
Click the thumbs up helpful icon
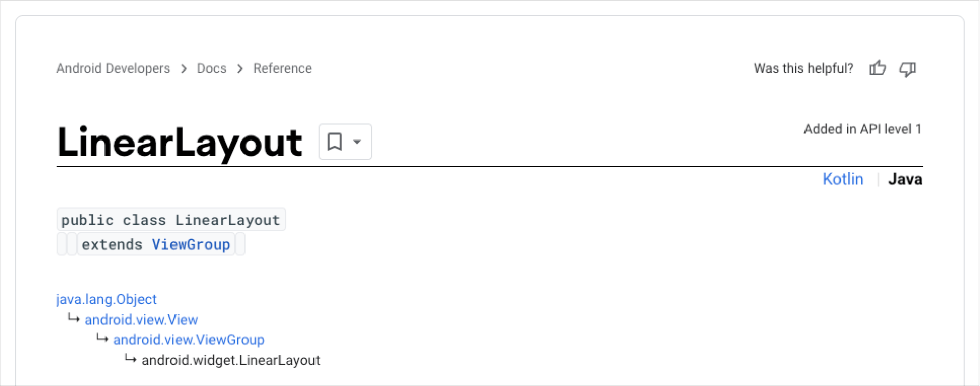point(878,68)
